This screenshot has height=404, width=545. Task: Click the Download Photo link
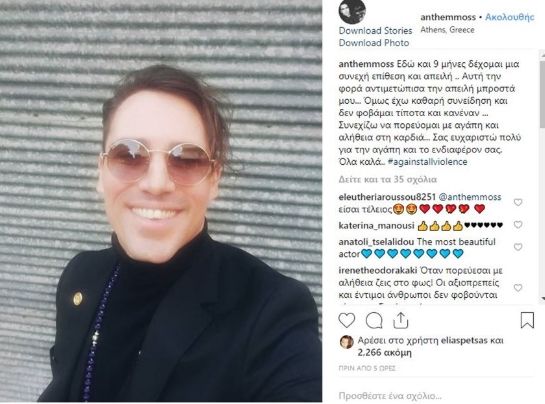[374, 43]
